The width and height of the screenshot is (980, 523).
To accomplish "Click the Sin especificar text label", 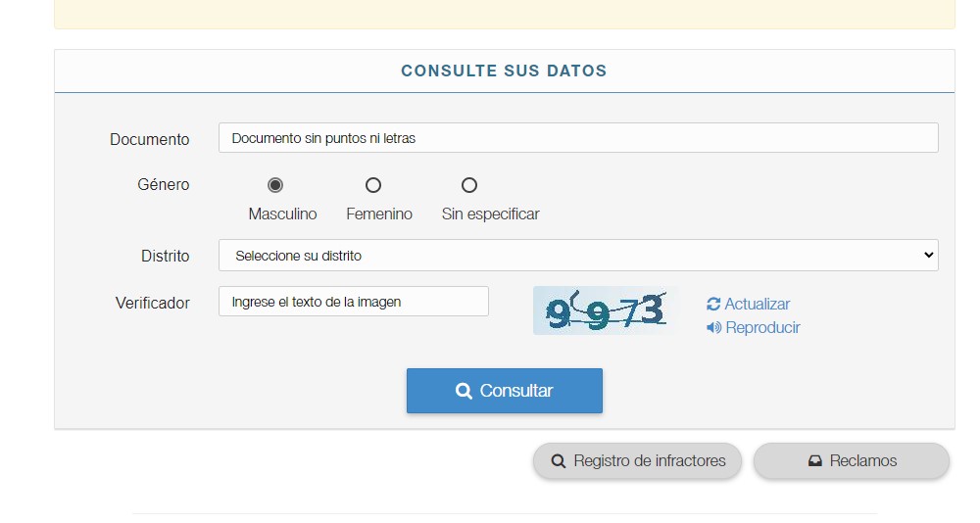I will (x=490, y=214).
